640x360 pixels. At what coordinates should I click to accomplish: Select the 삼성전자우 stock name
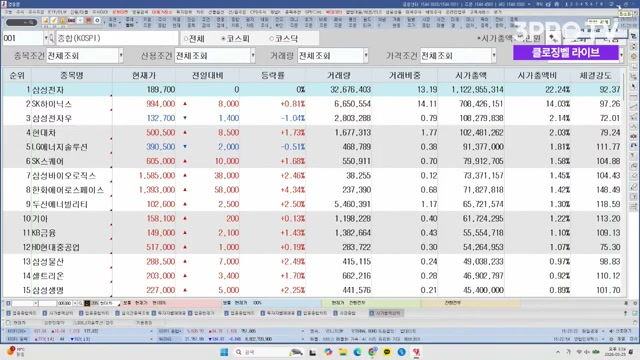[52, 118]
